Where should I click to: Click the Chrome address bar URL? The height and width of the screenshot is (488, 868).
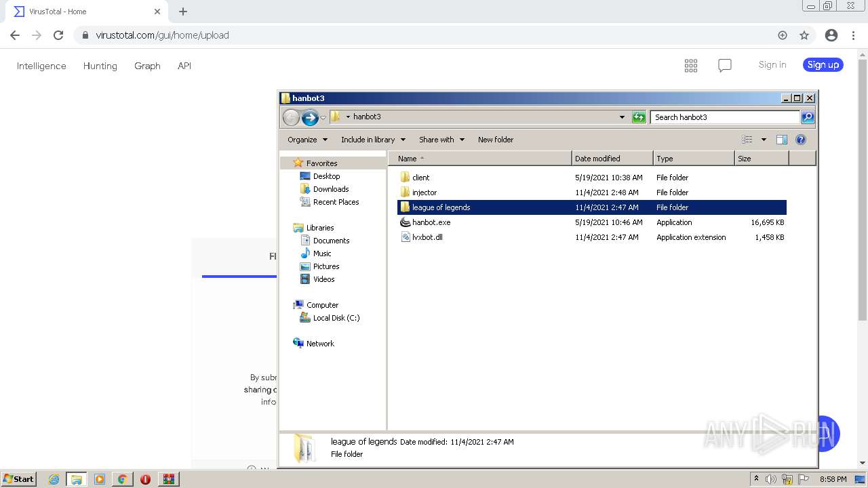click(x=162, y=35)
